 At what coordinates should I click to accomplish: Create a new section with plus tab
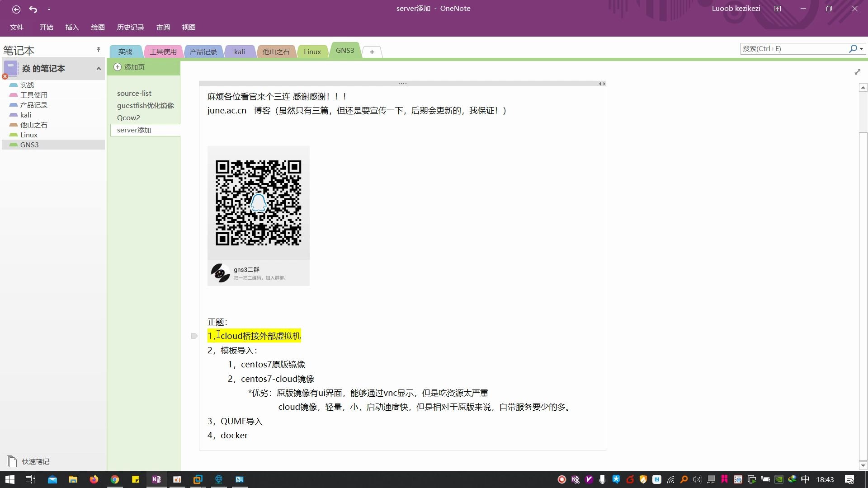(x=372, y=52)
